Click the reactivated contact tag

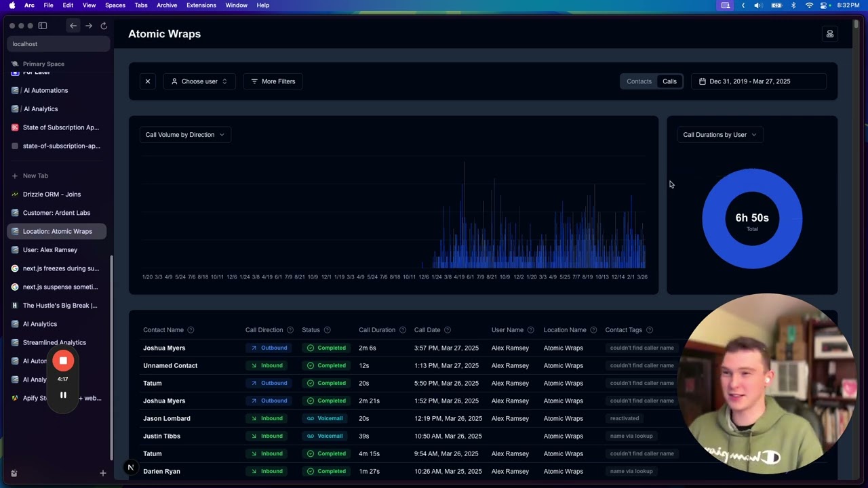[x=625, y=418]
